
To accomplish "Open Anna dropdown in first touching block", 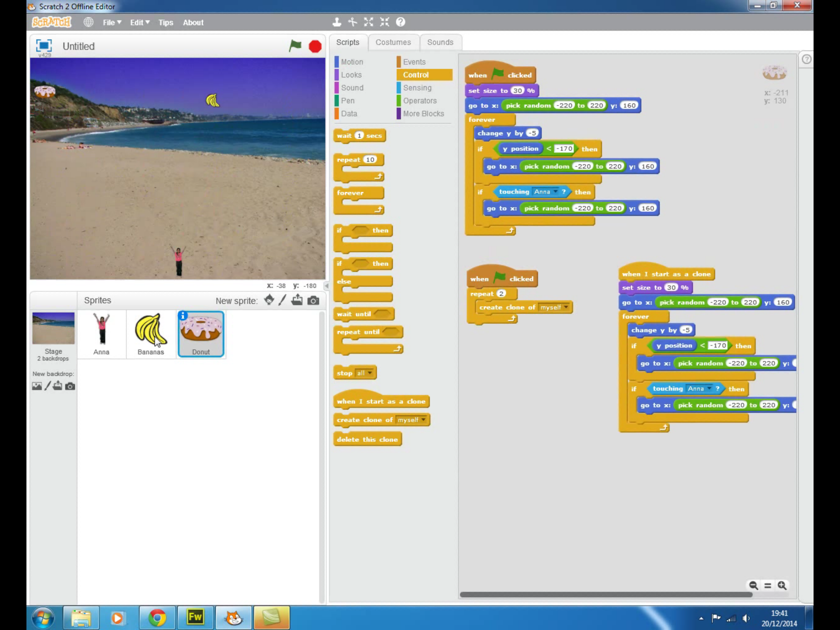I will coord(555,192).
